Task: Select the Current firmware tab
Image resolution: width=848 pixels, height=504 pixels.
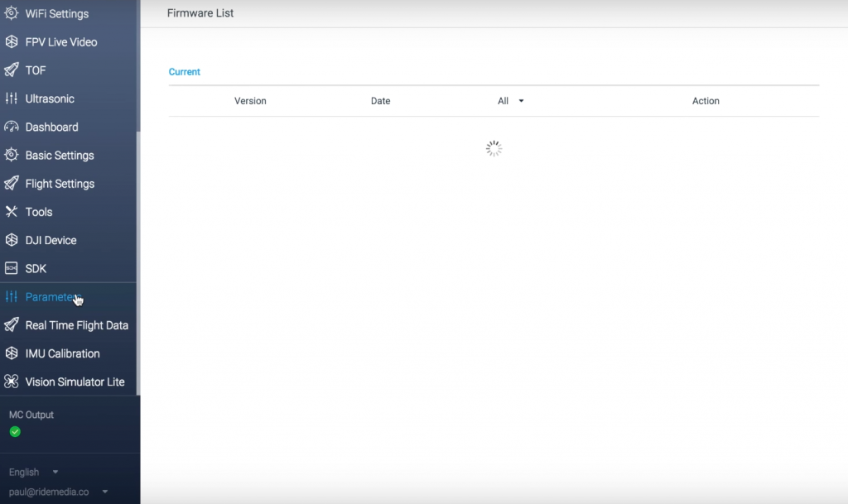Action: [x=185, y=72]
